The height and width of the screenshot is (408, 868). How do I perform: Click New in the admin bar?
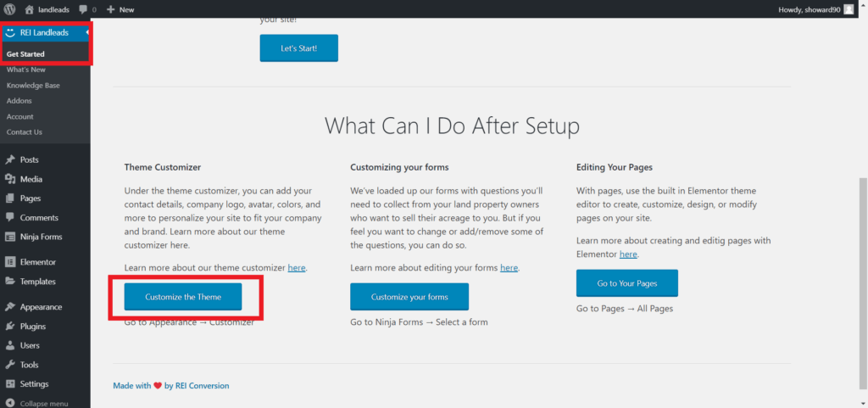point(127,9)
